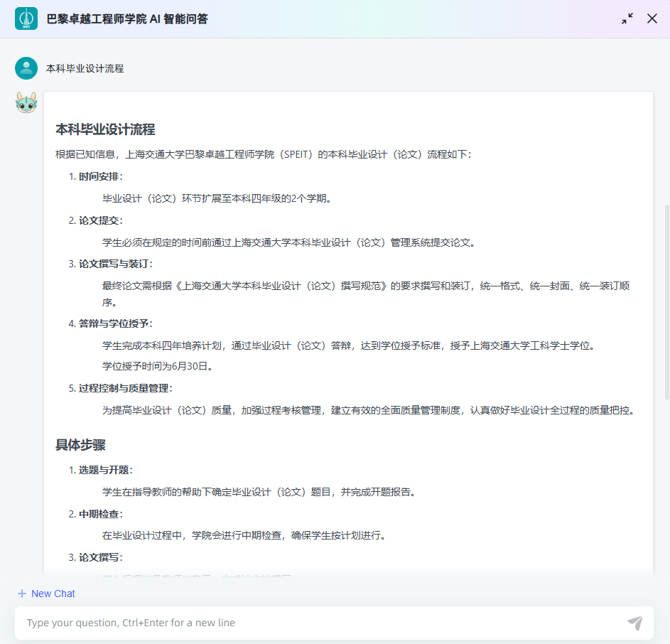
Task: Click the sentence about 本科四年级的2个学期
Action: 217,198
